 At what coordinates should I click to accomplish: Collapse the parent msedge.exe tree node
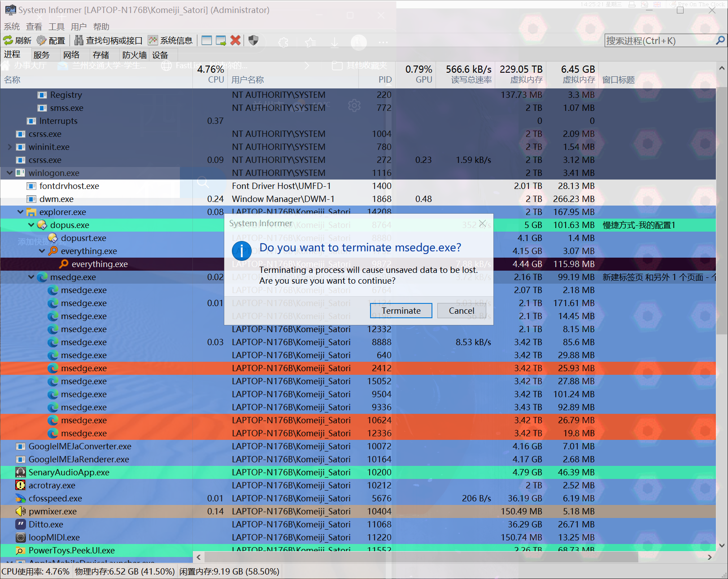coord(31,277)
